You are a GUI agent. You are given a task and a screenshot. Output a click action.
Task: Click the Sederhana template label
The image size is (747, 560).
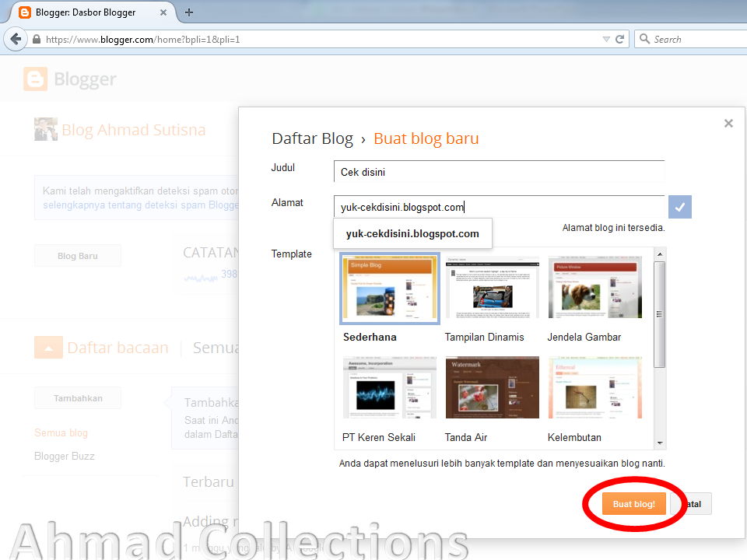370,337
